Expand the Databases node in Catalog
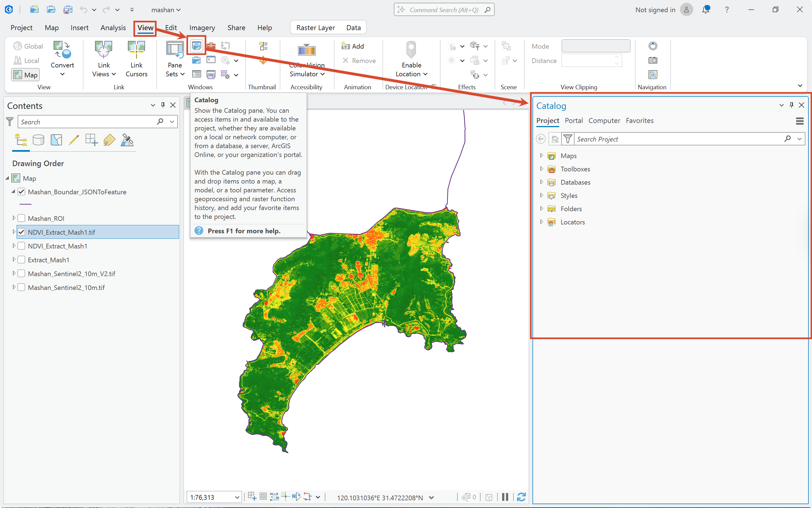 pyautogui.click(x=541, y=182)
